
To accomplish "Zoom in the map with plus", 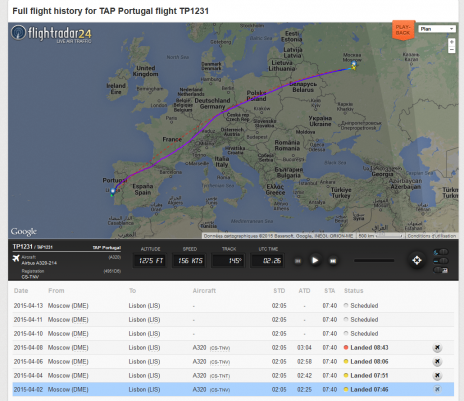I will (452, 42).
